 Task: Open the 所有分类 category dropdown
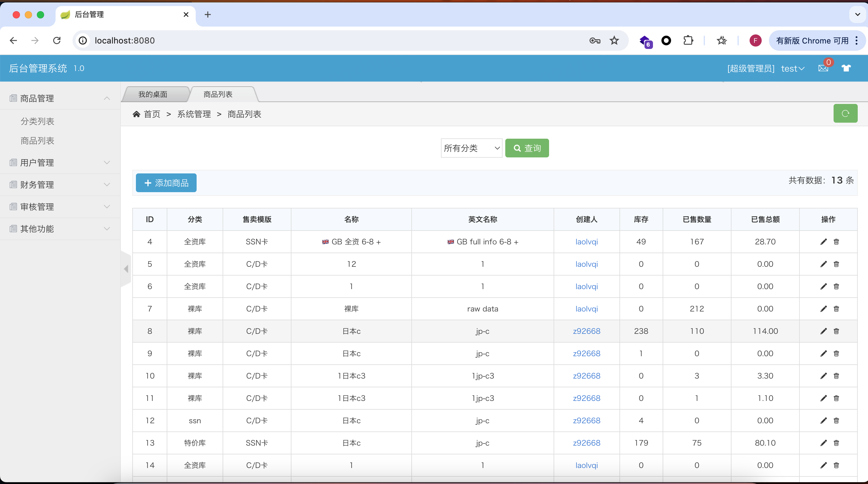coord(471,148)
